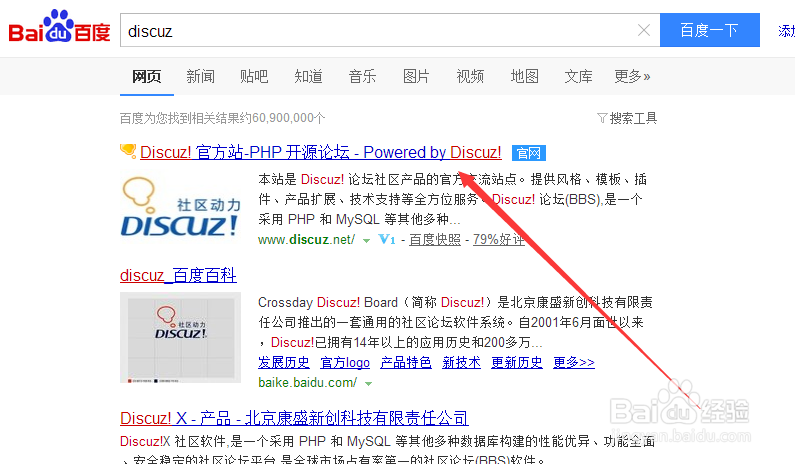The height and width of the screenshot is (464, 795).
Task: Open the 更新历史 sublink
Action: click(517, 362)
